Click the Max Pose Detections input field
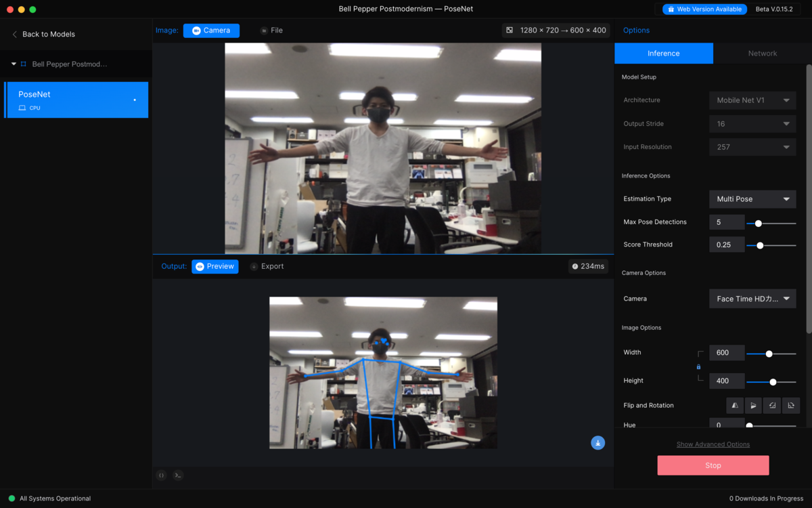 (726, 221)
